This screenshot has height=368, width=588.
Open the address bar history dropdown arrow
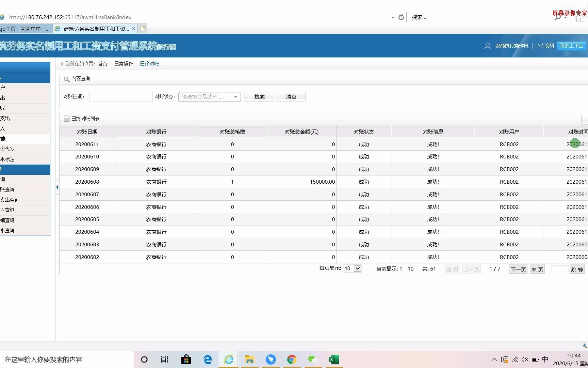click(393, 17)
